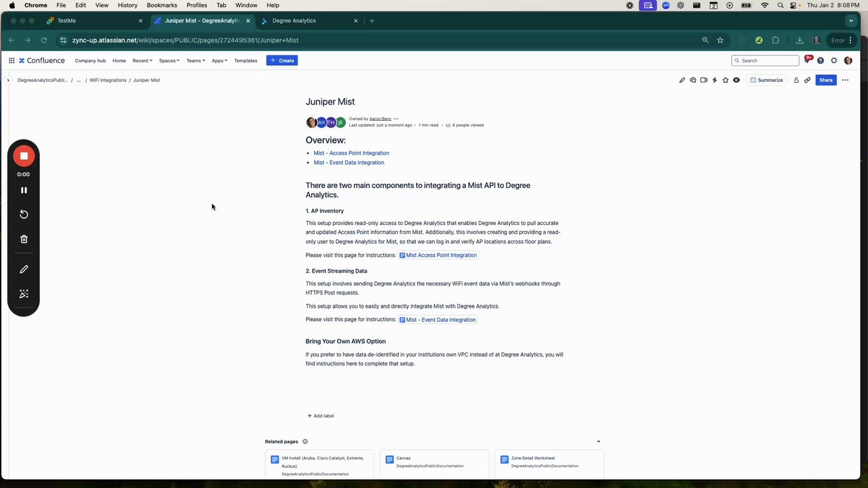Open DegreeAnalyticsPubli... breadcrumb
The height and width of the screenshot is (488, 868).
pyautogui.click(x=43, y=80)
